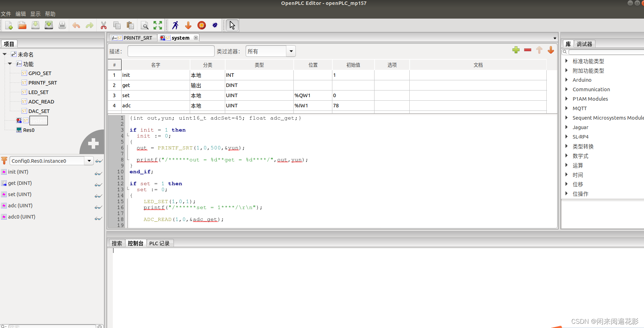Undo the last code change

tap(76, 25)
